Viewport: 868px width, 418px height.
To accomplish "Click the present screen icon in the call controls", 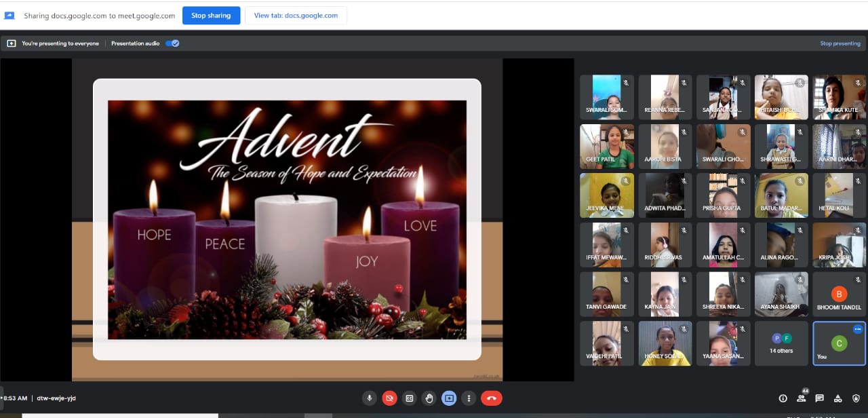I will [448, 398].
